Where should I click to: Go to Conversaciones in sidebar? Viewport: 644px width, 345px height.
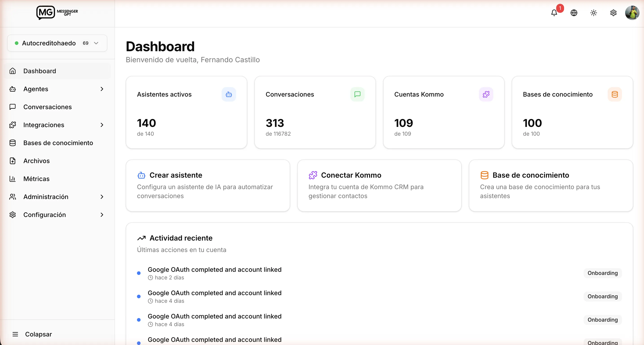[x=48, y=107]
